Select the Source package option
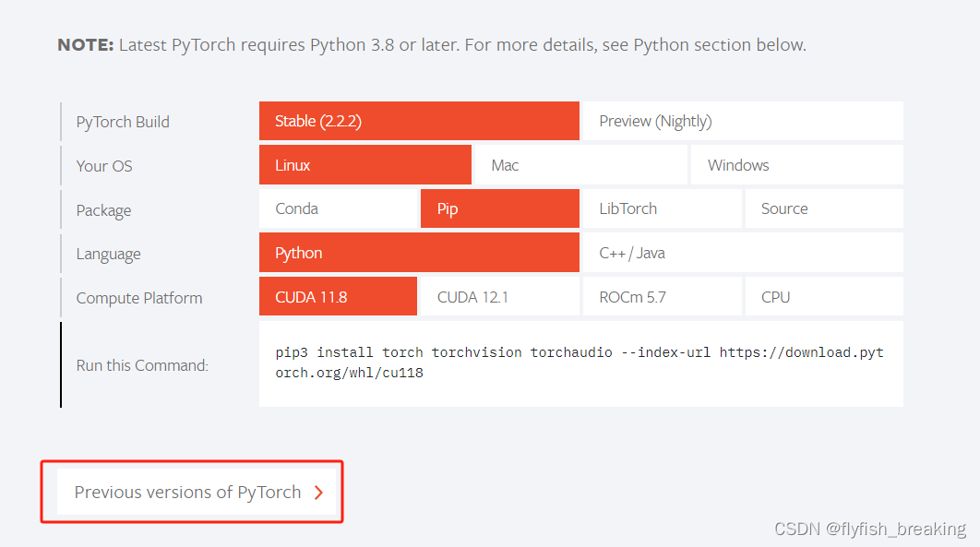The height and width of the screenshot is (547, 980). pos(823,208)
